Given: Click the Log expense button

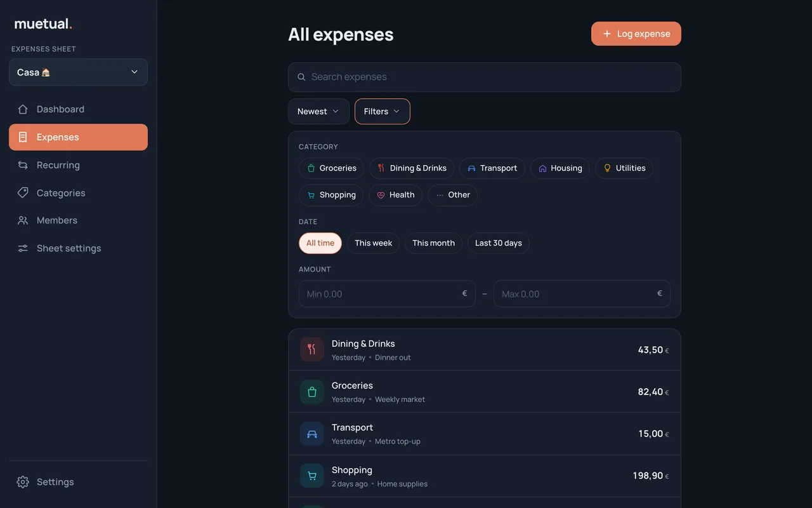Looking at the screenshot, I should [636, 34].
